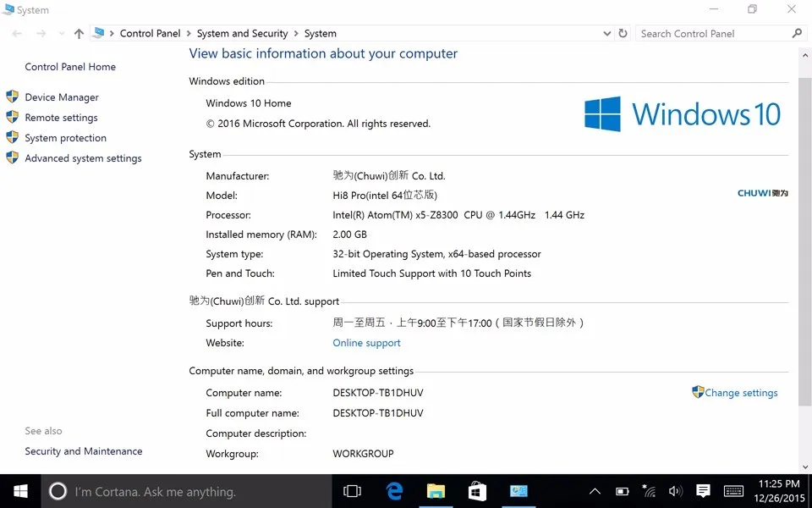The image size is (812, 508).
Task: Click the Online support website link
Action: pos(366,343)
